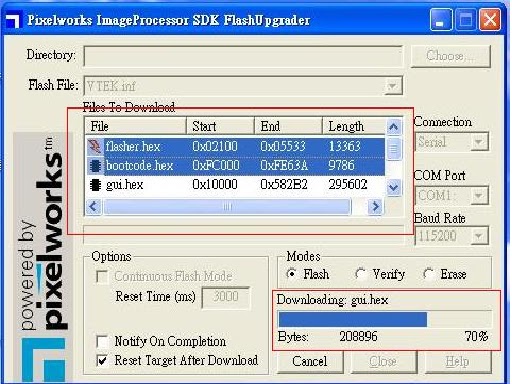Click the bootcode.hex chip icon
The height and width of the screenshot is (384, 512).
[x=95, y=166]
